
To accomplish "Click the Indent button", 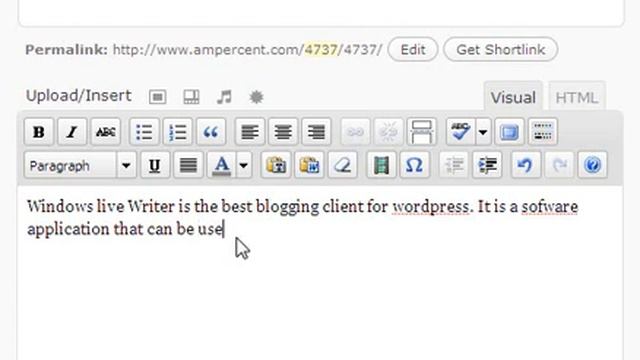I will [487, 165].
